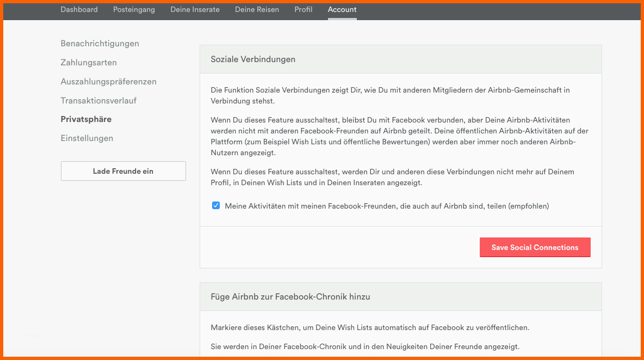Uncheck the Facebook-Freunde activity sharing checkbox
The image size is (644, 360).
tap(216, 206)
